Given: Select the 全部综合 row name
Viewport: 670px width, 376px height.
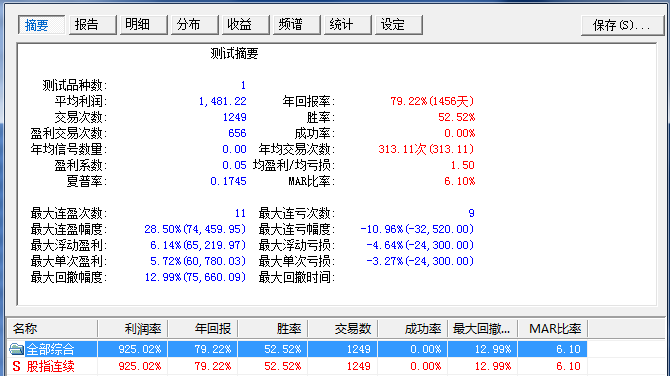Looking at the screenshot, I should [x=50, y=350].
